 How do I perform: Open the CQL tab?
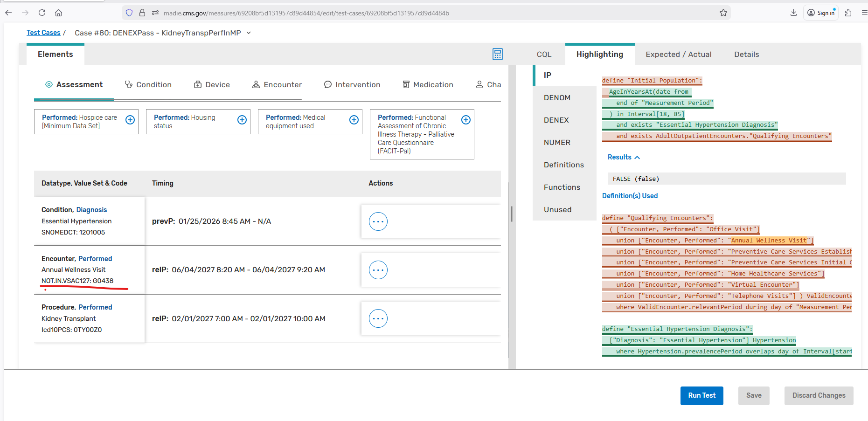(x=544, y=55)
